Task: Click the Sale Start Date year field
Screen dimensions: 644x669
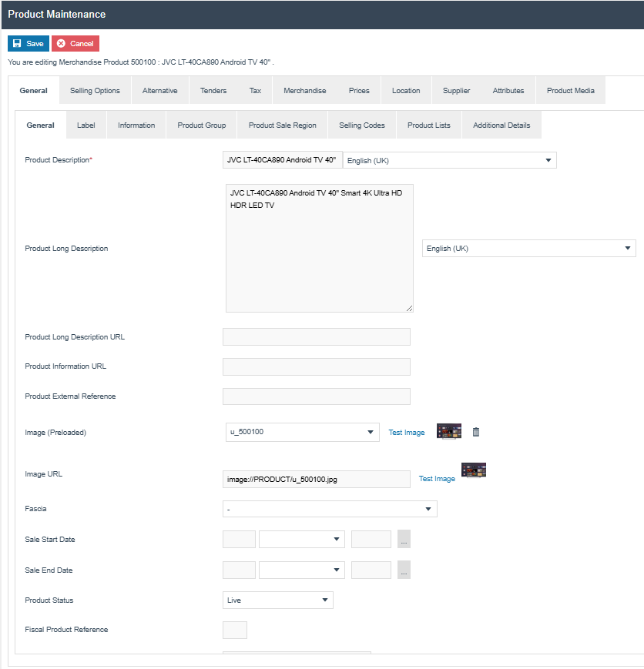Action: [x=371, y=540]
